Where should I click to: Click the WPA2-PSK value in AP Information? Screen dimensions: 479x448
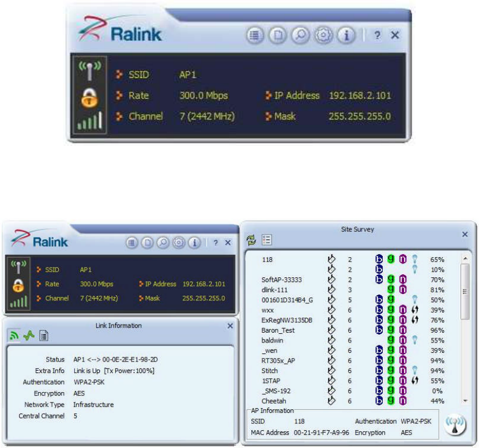[x=416, y=421]
